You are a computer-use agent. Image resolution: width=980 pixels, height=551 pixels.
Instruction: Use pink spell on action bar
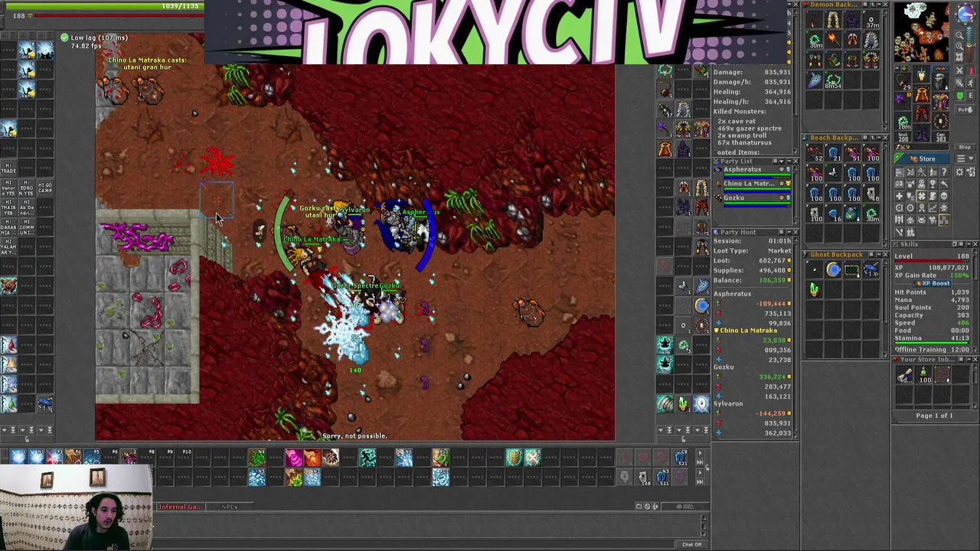[294, 458]
